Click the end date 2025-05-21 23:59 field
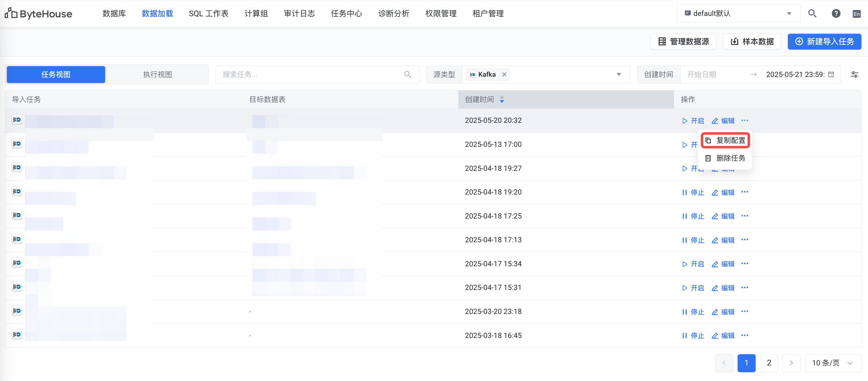 click(x=795, y=75)
